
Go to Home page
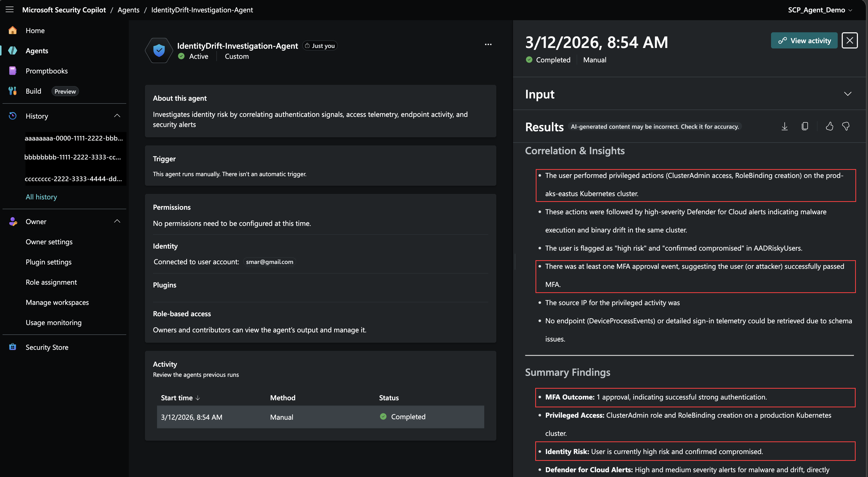point(35,30)
